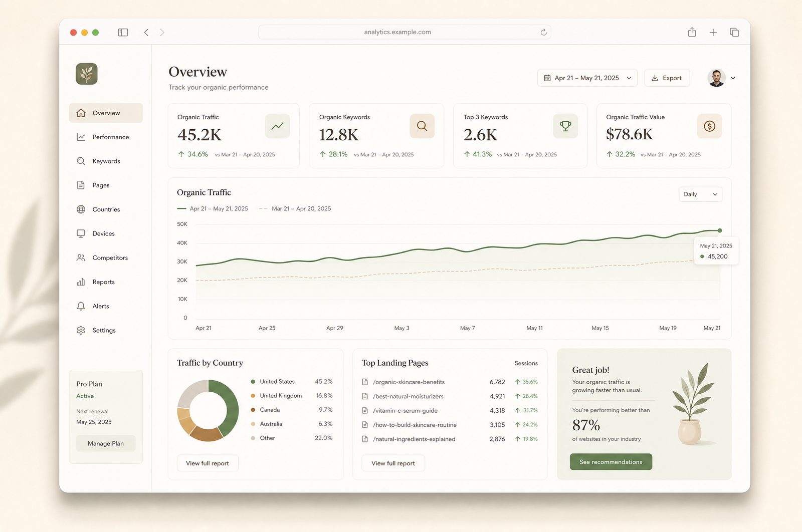The width and height of the screenshot is (802, 532).
Task: Toggle the Mar 21 – Apr 20 legend series
Action: [295, 208]
